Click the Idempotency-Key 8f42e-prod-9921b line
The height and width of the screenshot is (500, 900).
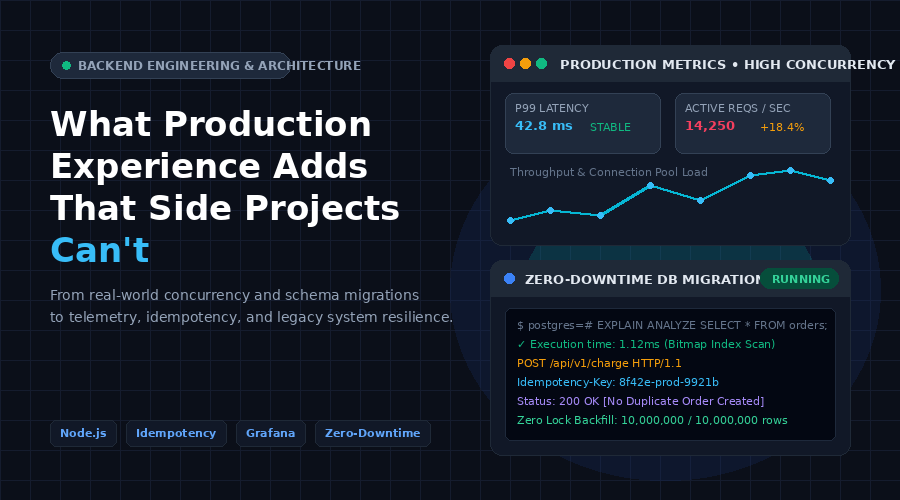coord(618,382)
